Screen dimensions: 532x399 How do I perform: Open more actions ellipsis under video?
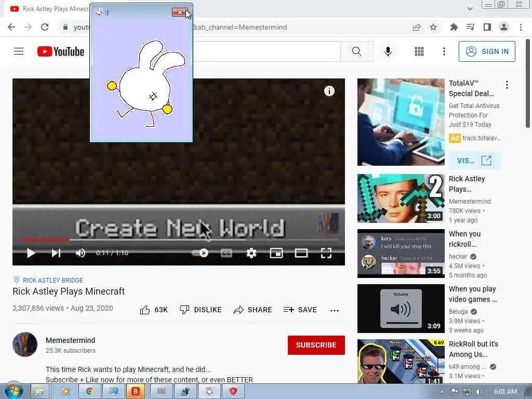(x=335, y=310)
